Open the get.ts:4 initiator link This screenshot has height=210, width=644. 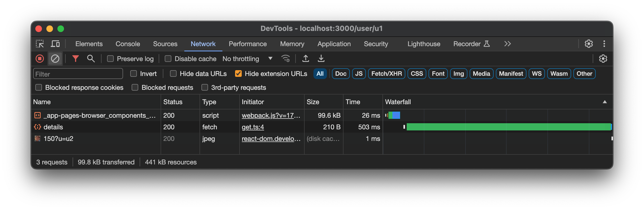(x=253, y=127)
